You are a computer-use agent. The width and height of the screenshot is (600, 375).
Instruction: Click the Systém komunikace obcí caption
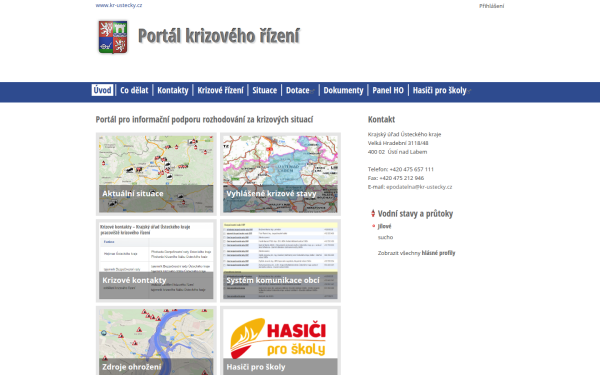click(x=273, y=280)
